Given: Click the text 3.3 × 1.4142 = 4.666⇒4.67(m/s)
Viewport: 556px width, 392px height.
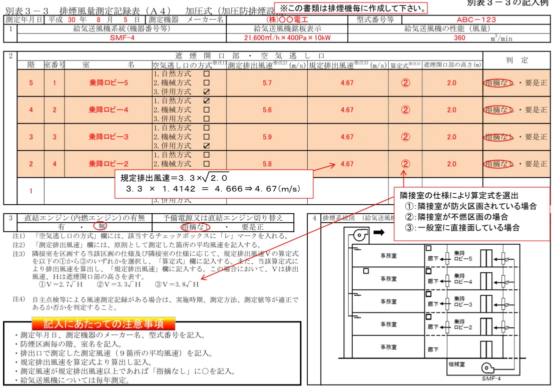Looking at the screenshot, I should 213,189.
